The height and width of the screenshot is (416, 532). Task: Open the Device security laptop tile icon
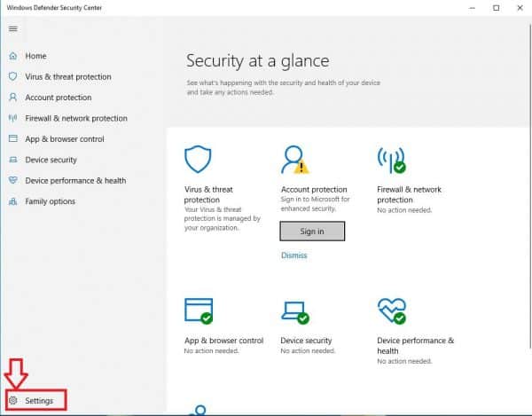click(x=293, y=310)
